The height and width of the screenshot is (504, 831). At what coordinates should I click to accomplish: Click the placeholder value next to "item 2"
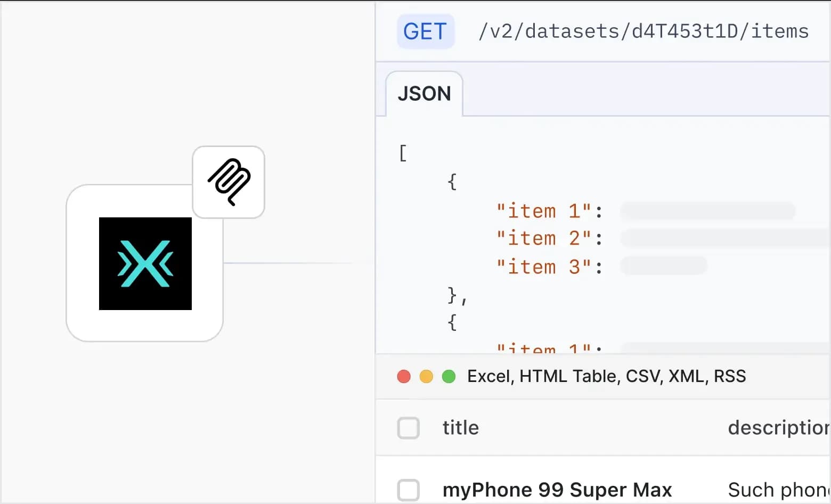click(724, 238)
